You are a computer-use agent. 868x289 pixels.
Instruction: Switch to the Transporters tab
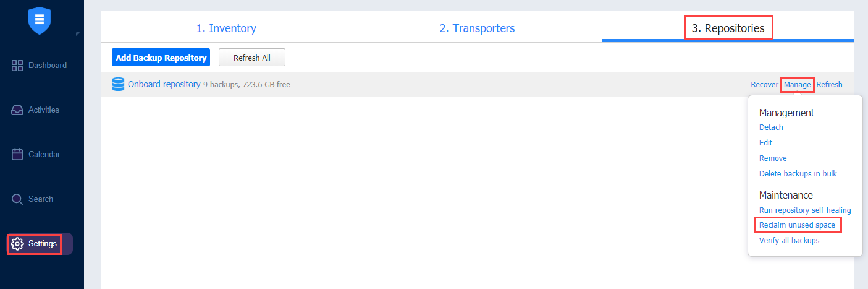point(477,28)
